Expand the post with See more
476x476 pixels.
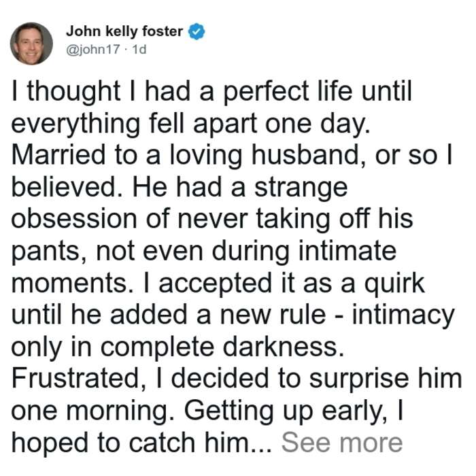[342, 442]
